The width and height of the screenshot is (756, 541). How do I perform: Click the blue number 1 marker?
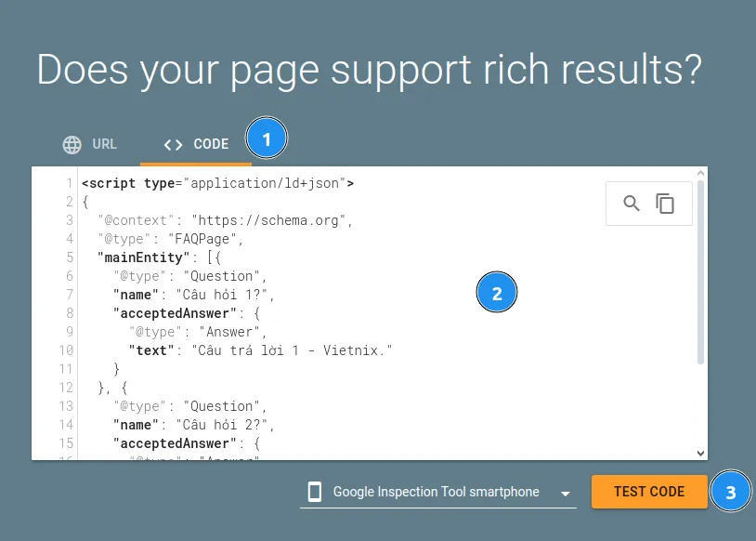pyautogui.click(x=267, y=140)
